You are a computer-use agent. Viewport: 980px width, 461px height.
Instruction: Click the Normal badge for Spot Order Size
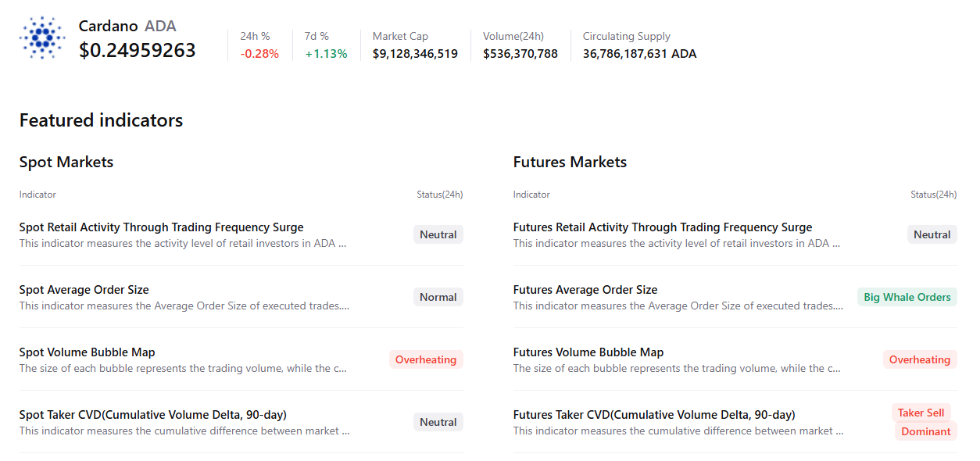pyautogui.click(x=438, y=297)
